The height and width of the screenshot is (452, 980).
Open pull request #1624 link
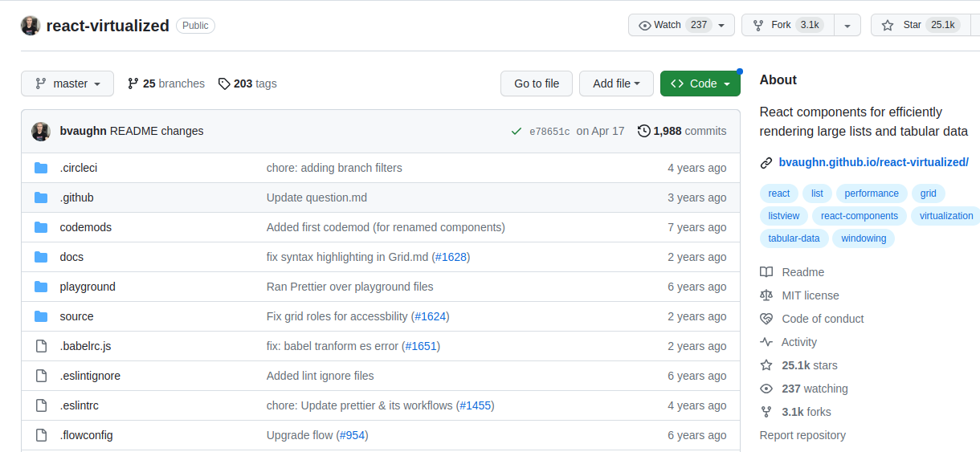pyautogui.click(x=431, y=316)
